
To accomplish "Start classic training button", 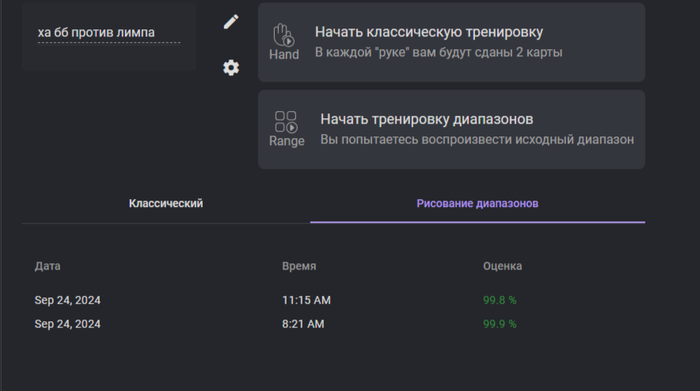I will (451, 42).
